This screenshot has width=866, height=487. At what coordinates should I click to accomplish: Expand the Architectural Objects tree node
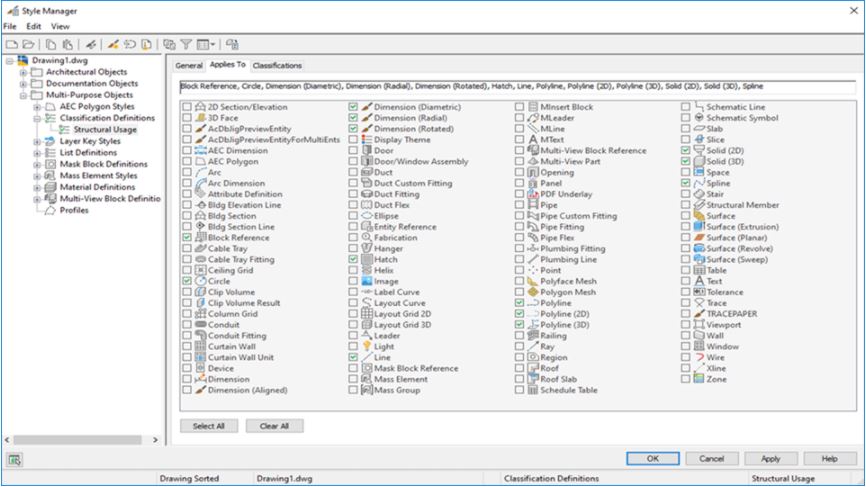coord(23,73)
